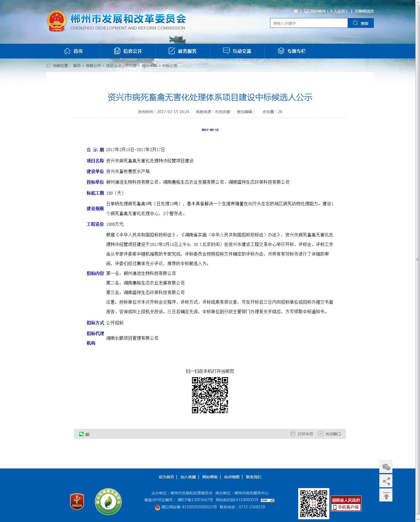Go to 中标公告 in the breadcrumb
Screen dimensions: 420x522
[x=170, y=66]
